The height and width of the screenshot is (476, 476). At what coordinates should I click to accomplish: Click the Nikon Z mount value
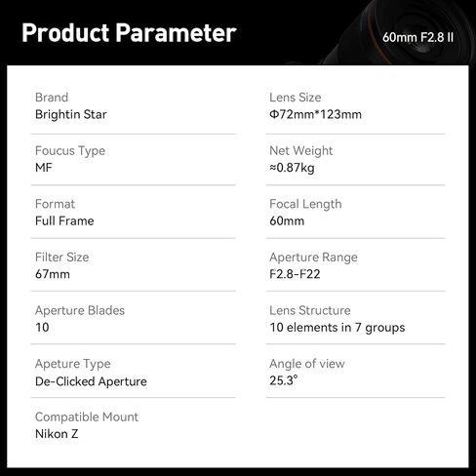57,434
